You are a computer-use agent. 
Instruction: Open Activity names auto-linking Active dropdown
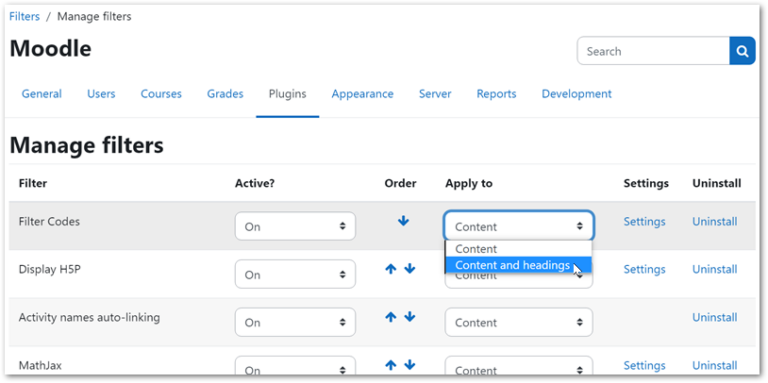[x=295, y=322]
